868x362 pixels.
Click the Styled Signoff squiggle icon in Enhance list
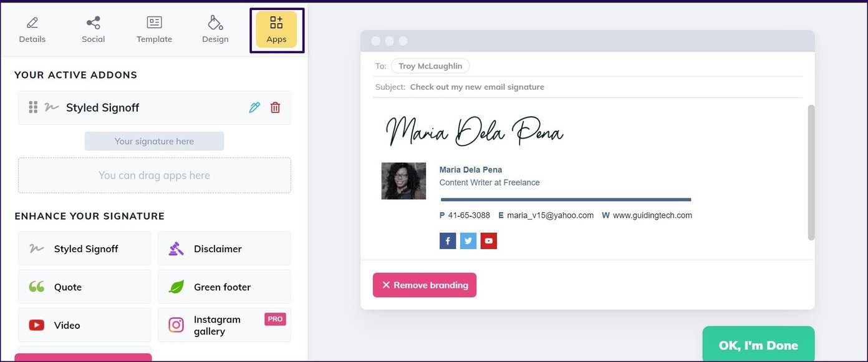click(37, 248)
